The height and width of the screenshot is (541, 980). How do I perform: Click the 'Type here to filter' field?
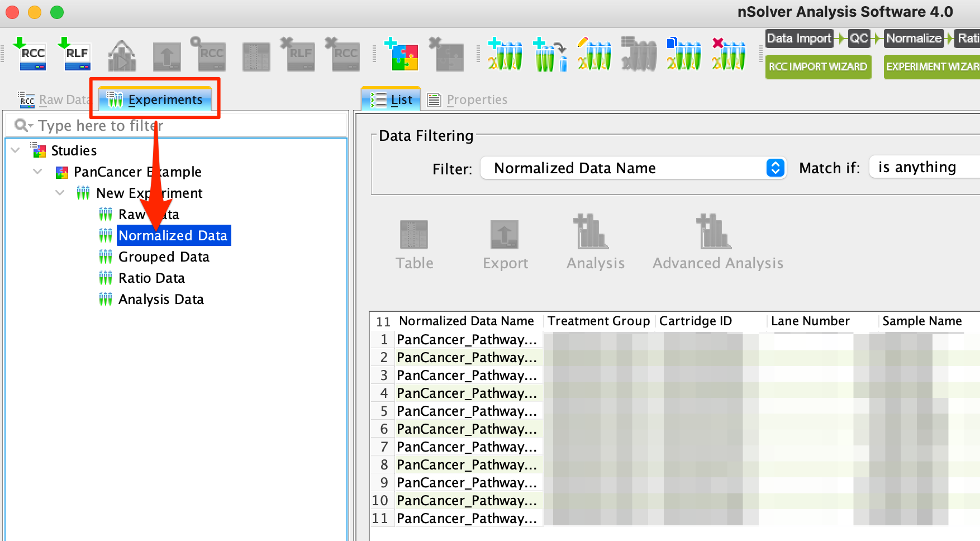[176, 126]
